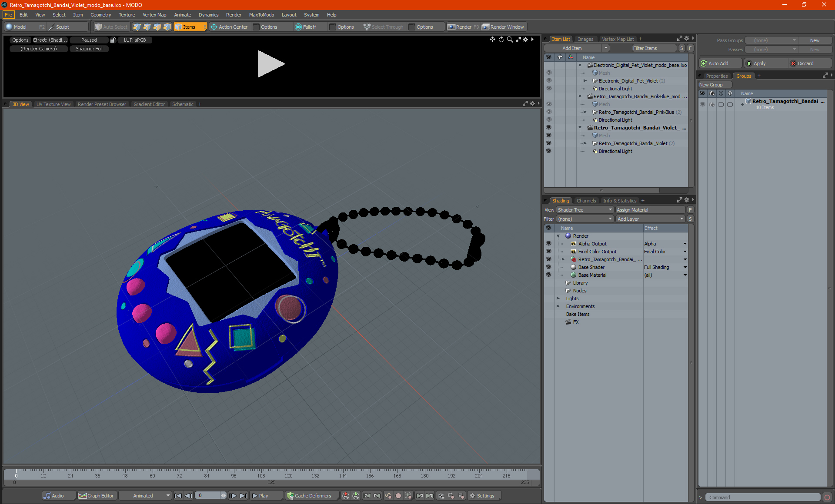Collapse the Electronic_Digital_Pet_Violet_modo_base.lxo scene
Screen dimensions: 835x504
point(580,65)
